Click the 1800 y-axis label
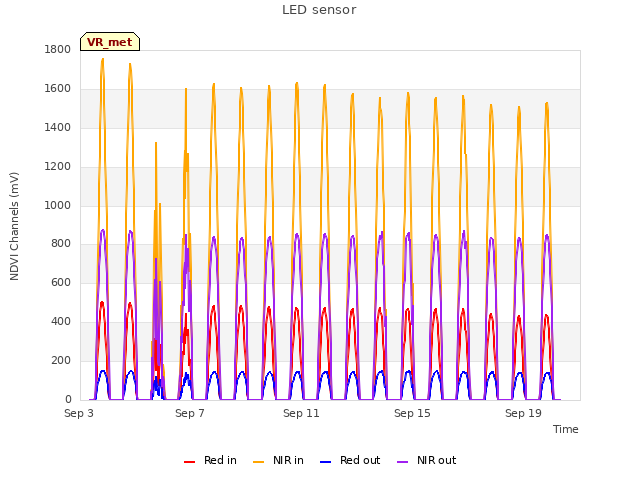Screen dimensions: 640x480 (58, 49)
